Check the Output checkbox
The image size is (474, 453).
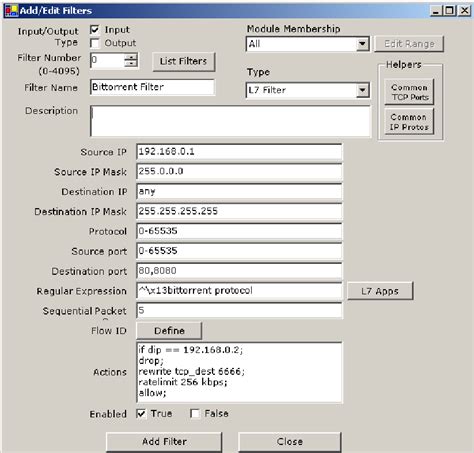pyautogui.click(x=95, y=43)
